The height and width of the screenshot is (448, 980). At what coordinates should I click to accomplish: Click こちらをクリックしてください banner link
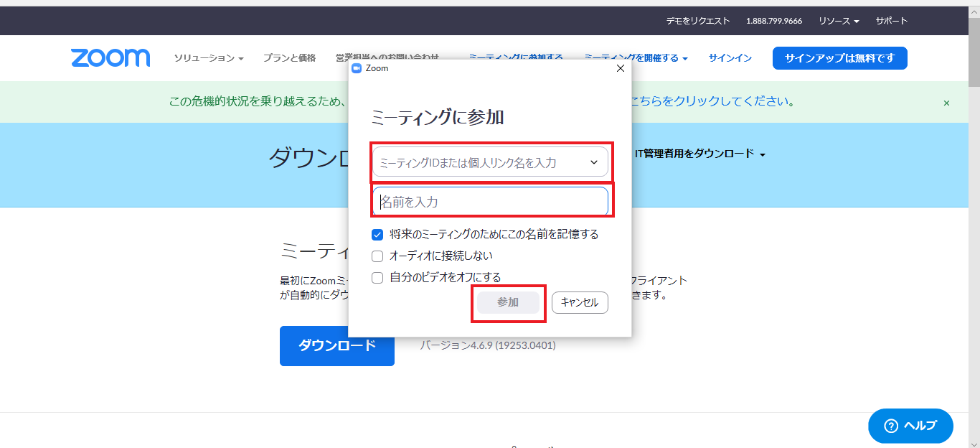pos(712,101)
